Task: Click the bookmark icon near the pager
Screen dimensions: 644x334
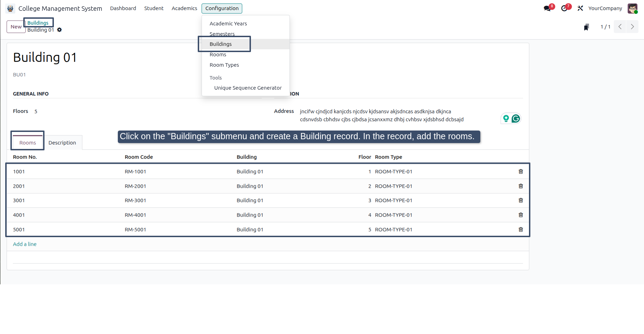Action: 587,27
